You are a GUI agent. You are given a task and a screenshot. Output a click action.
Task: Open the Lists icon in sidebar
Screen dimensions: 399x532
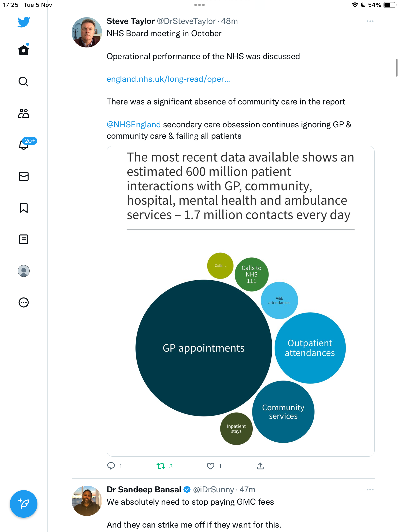click(24, 239)
